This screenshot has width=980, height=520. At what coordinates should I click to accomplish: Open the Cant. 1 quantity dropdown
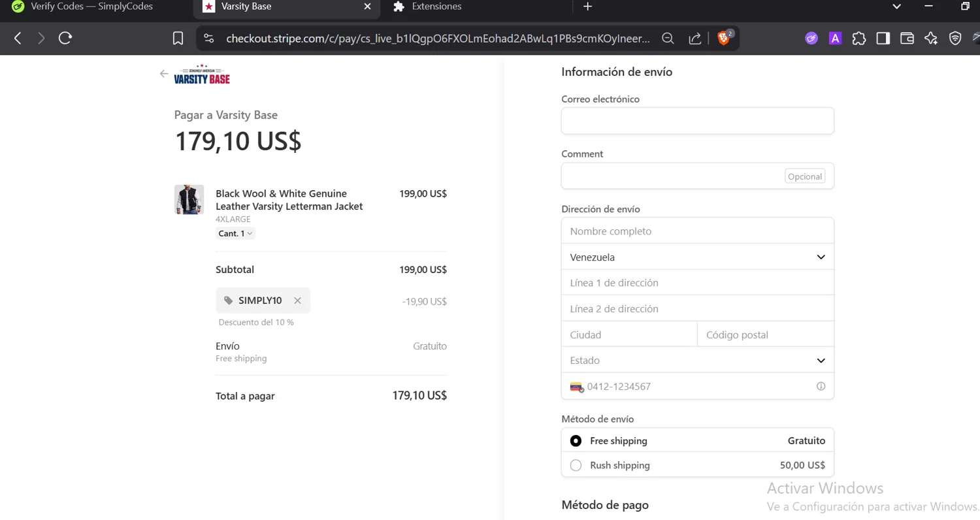(235, 233)
